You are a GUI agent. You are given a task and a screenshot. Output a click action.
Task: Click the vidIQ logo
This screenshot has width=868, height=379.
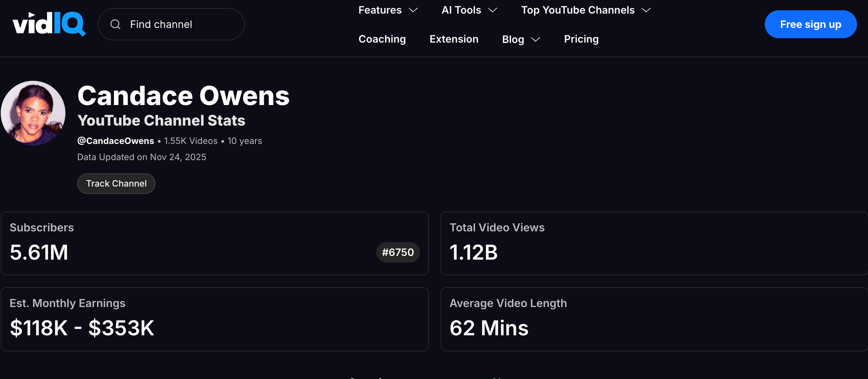tap(49, 24)
